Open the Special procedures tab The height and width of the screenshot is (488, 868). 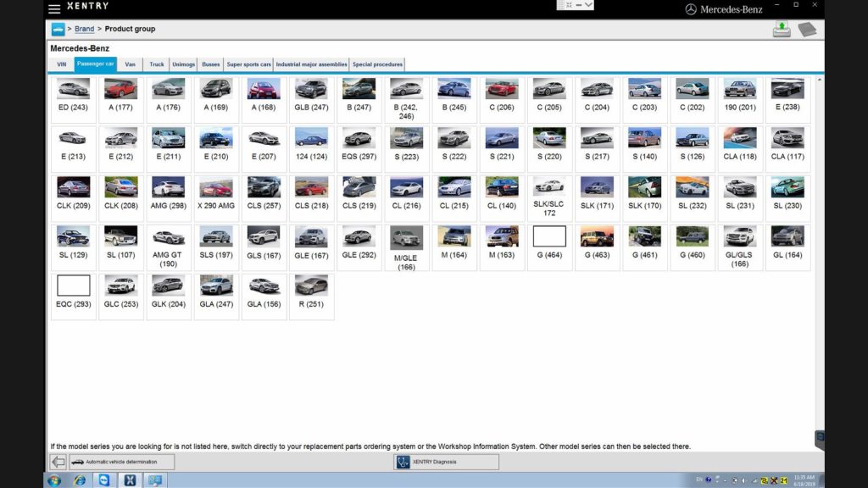coord(377,64)
